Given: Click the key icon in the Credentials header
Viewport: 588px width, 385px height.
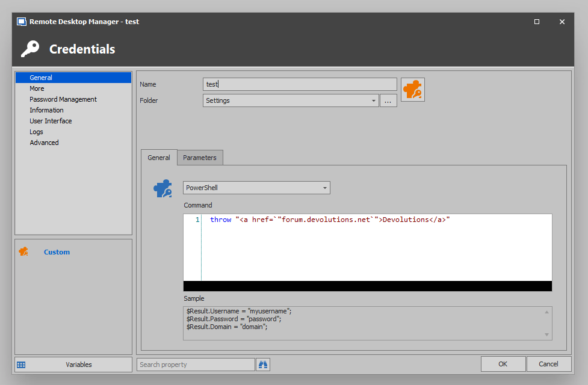Looking at the screenshot, I should point(29,49).
